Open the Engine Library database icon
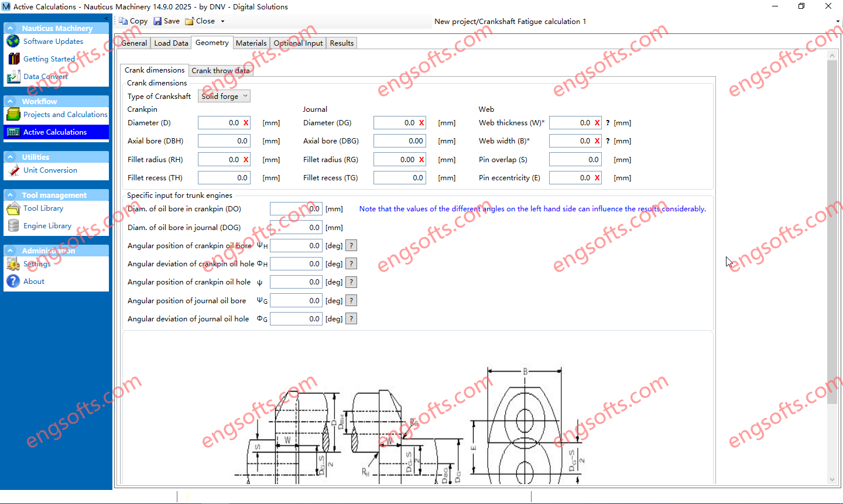843x504 pixels. [13, 226]
